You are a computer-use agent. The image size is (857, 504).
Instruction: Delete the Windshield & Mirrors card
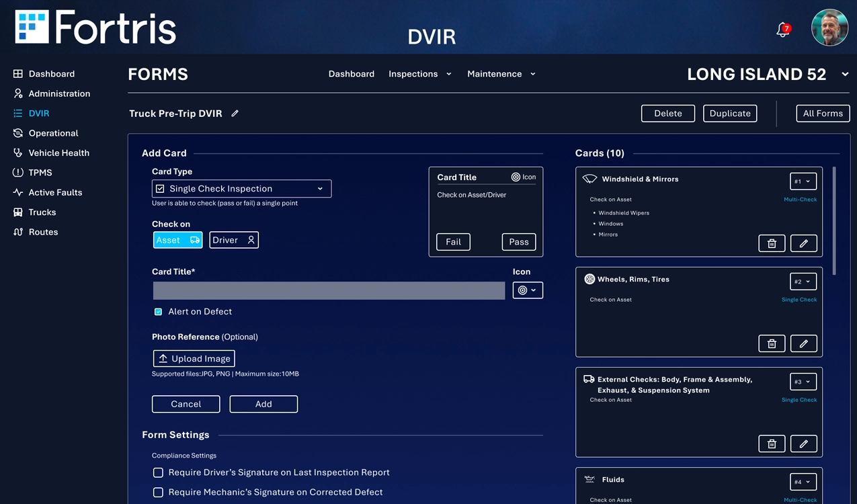[772, 243]
